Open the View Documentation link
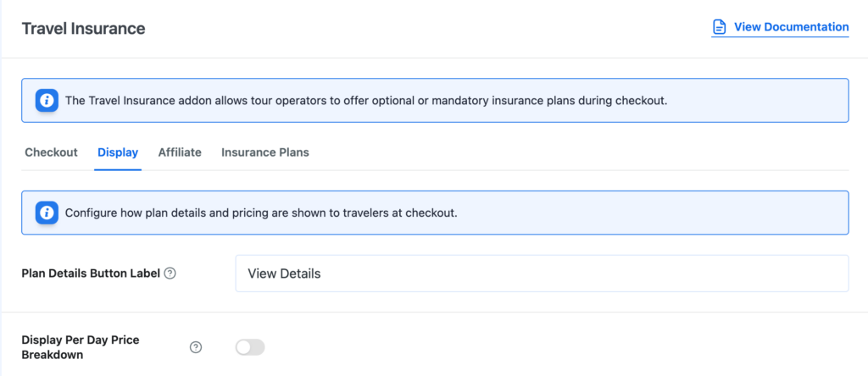The height and width of the screenshot is (376, 868). click(791, 27)
